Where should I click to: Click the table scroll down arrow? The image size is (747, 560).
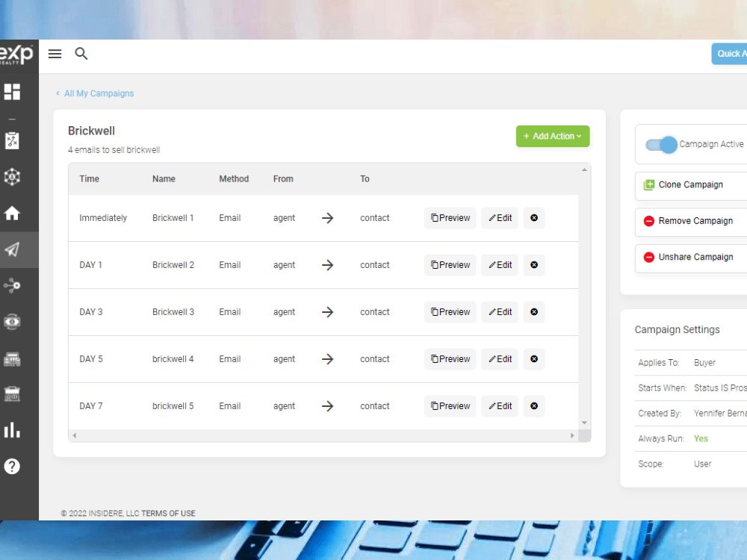coord(585,423)
